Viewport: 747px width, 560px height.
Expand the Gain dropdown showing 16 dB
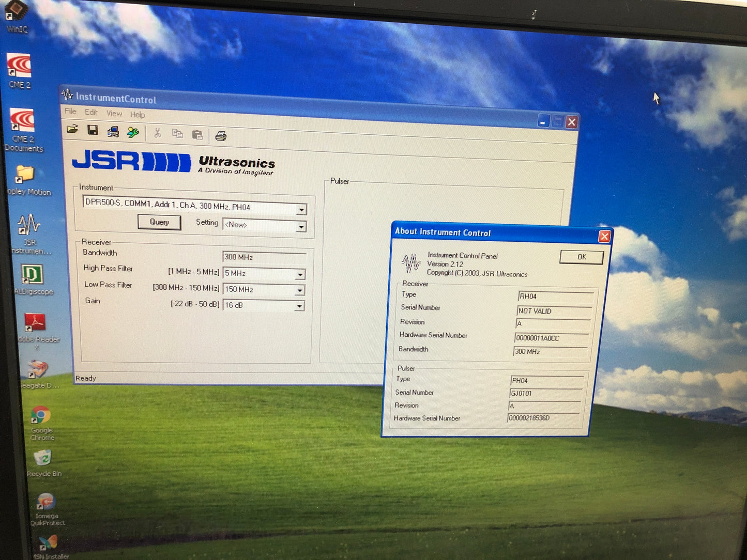pos(299,307)
